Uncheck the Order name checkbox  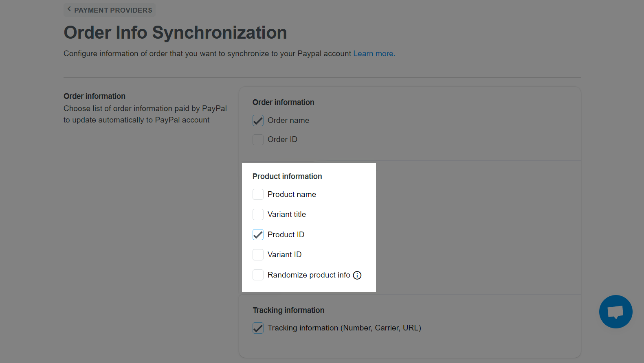258,120
